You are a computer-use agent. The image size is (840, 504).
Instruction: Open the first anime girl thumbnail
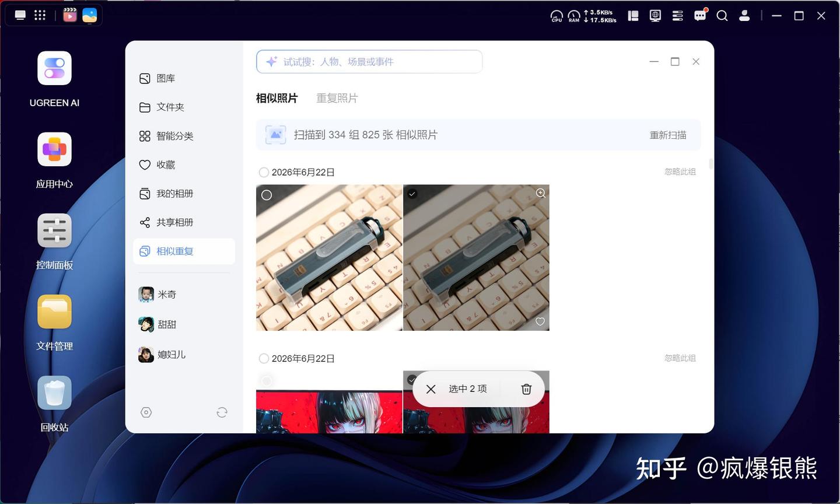329,402
